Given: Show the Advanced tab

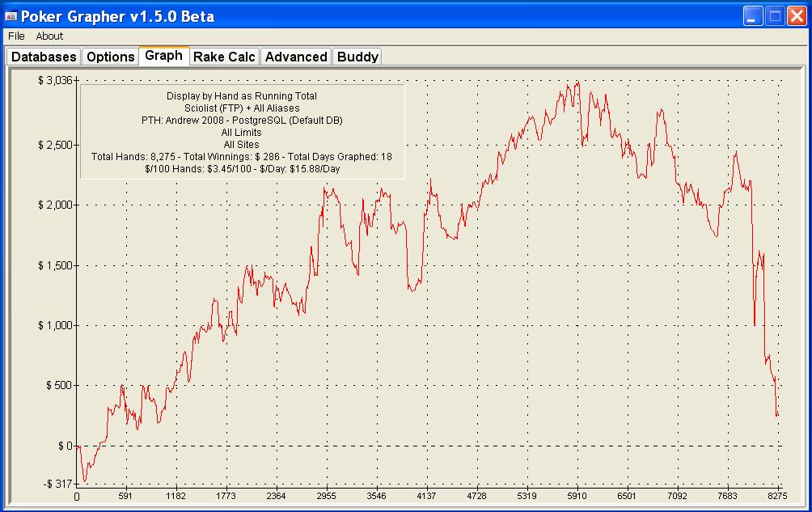Looking at the screenshot, I should tap(296, 57).
